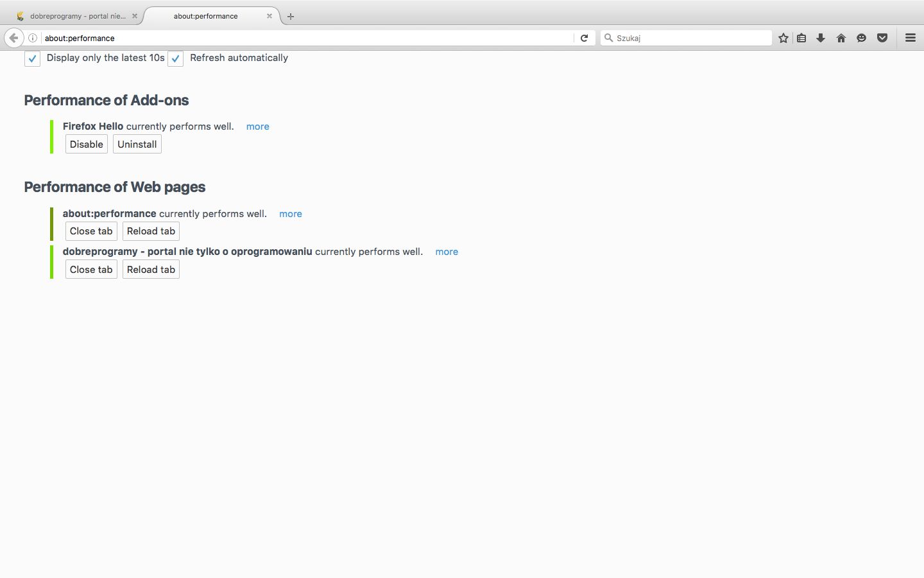Reload the page using the refresh icon
The height and width of the screenshot is (578, 924).
tap(584, 38)
